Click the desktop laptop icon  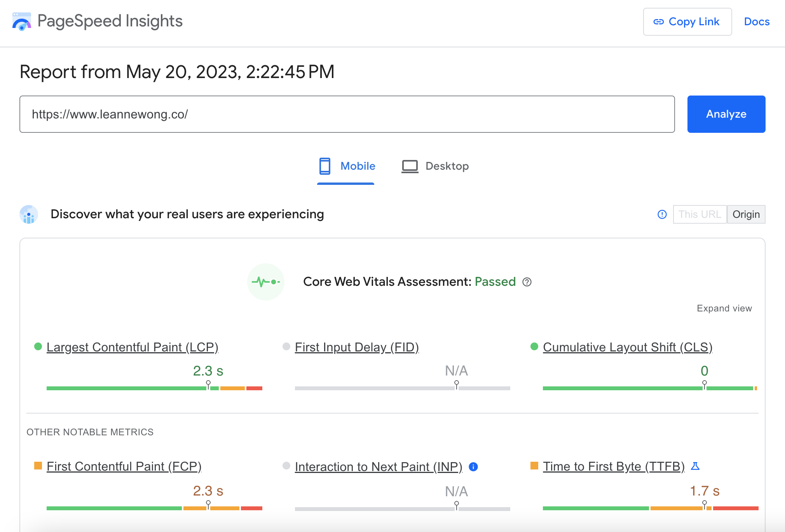tap(410, 166)
